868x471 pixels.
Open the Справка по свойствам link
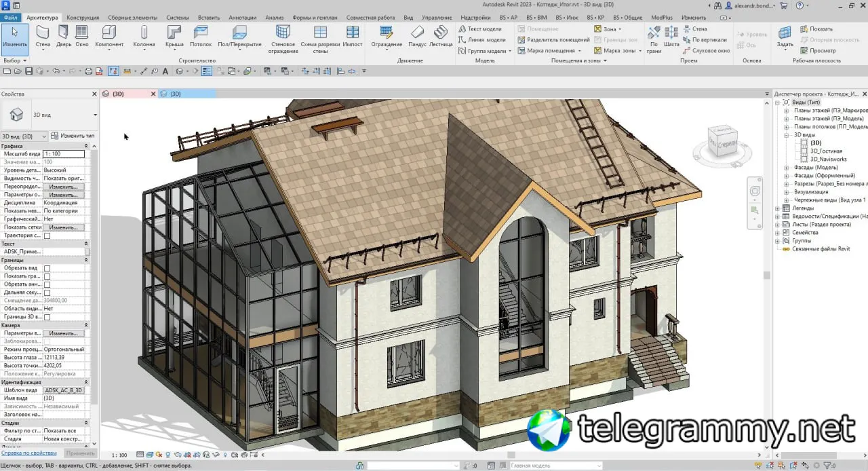[x=29, y=453]
